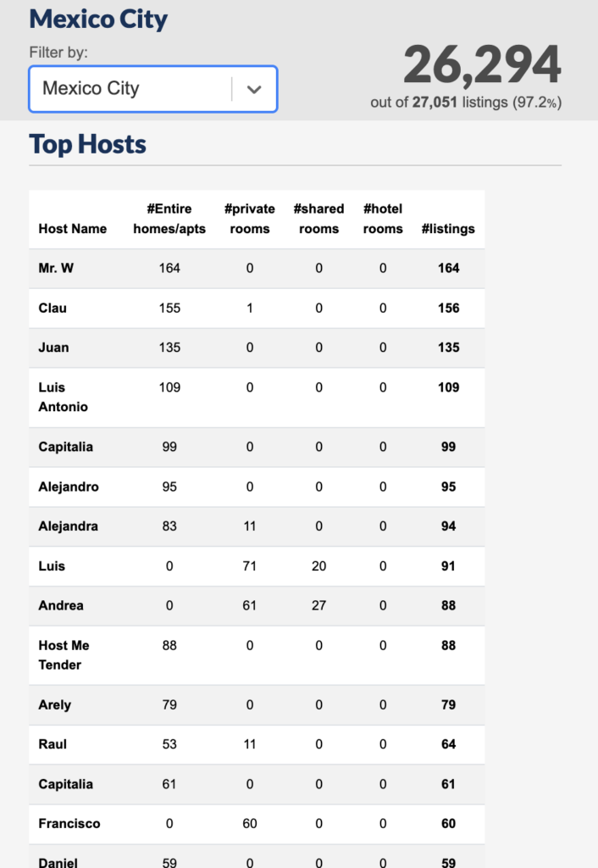Image resolution: width=598 pixels, height=868 pixels.
Task: Click the Francisco host name
Action: pos(69,823)
